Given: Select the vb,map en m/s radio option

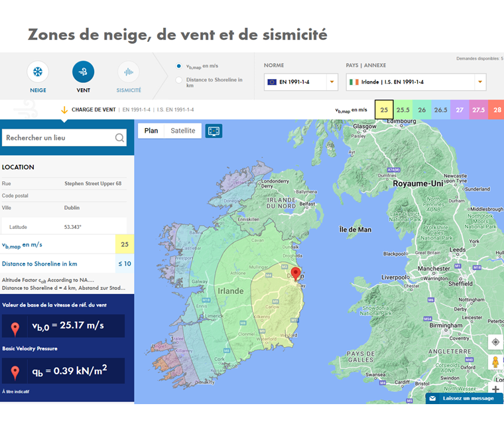Looking at the screenshot, I should tap(178, 66).
